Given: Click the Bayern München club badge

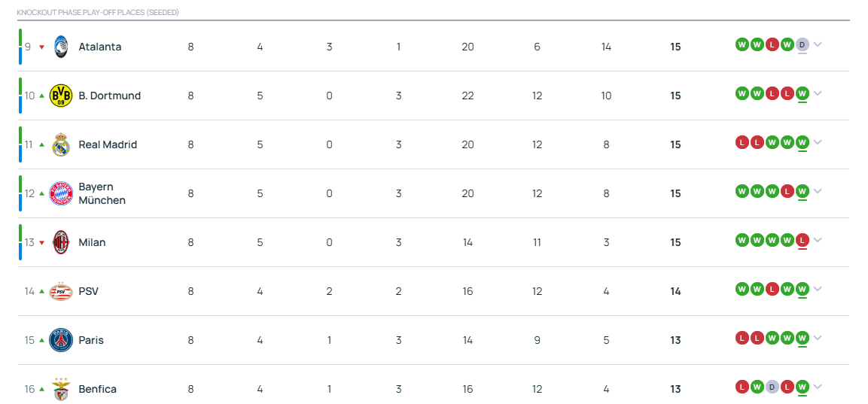Looking at the screenshot, I should pos(61,193).
